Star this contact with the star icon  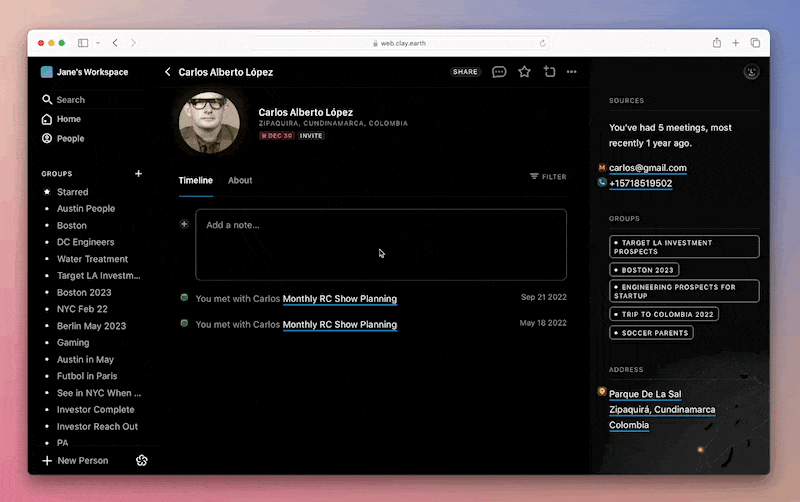pyautogui.click(x=524, y=72)
